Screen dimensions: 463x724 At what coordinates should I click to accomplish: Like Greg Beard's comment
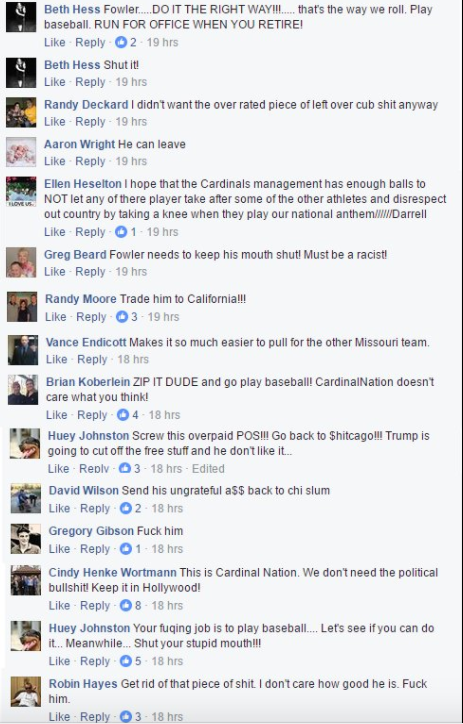coord(54,272)
